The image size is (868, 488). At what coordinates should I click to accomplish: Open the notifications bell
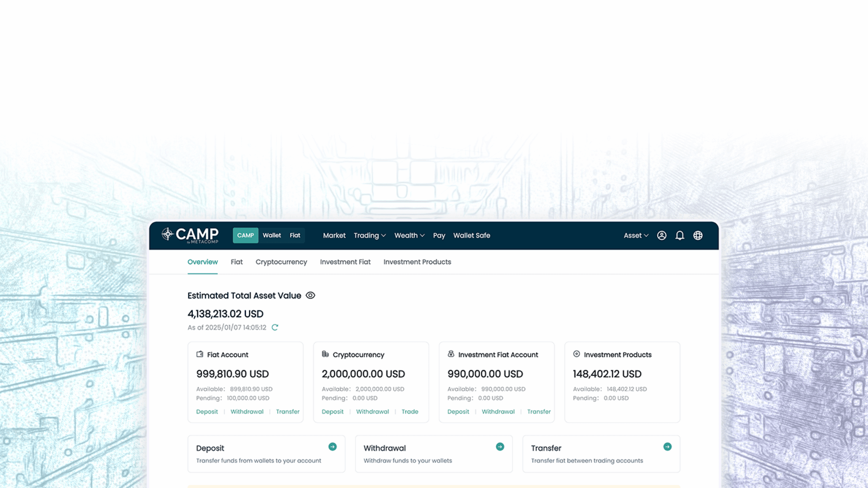coord(679,236)
